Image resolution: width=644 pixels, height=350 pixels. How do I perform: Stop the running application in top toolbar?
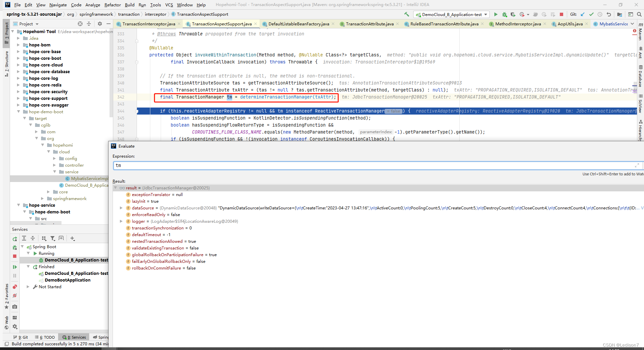561,14
